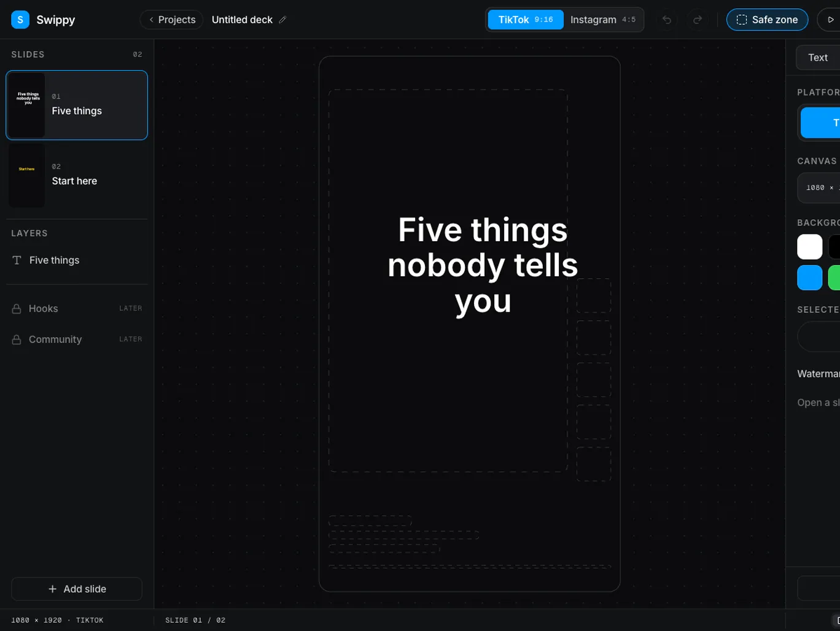Click the Swippy logo icon
The height and width of the screenshot is (631, 840).
[x=20, y=20]
